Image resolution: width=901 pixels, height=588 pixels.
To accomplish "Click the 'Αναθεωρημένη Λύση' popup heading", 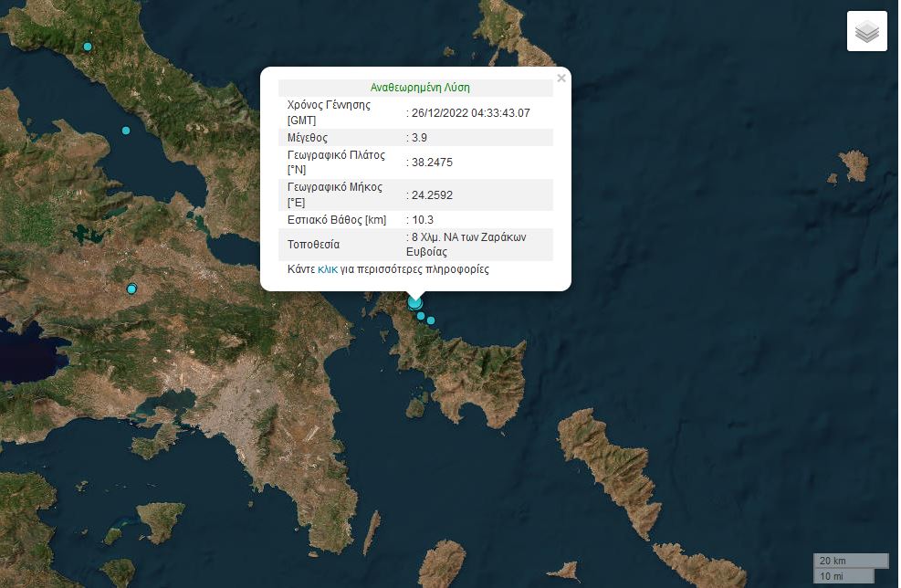I will (x=420, y=88).
